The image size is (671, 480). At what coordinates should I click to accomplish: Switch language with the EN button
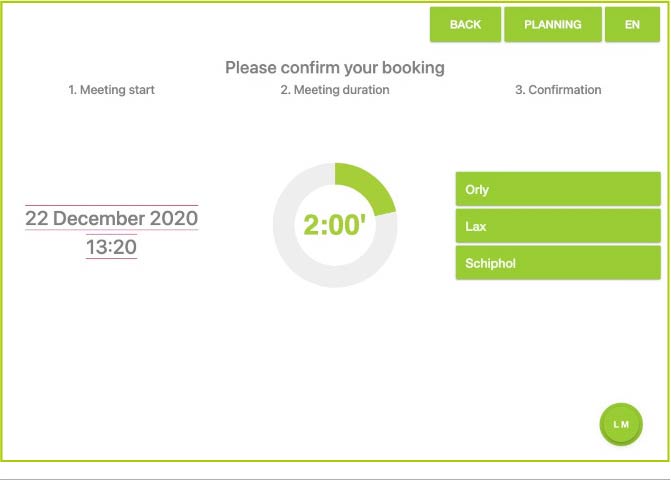[632, 25]
